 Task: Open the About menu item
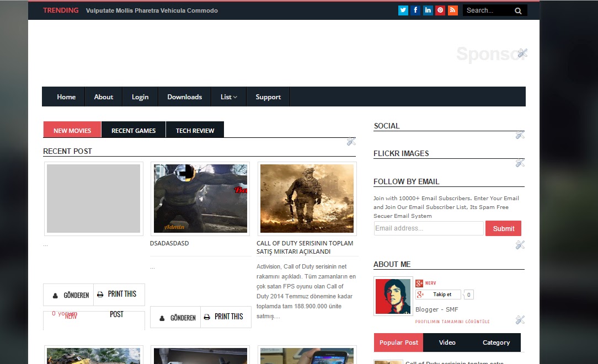pos(104,97)
